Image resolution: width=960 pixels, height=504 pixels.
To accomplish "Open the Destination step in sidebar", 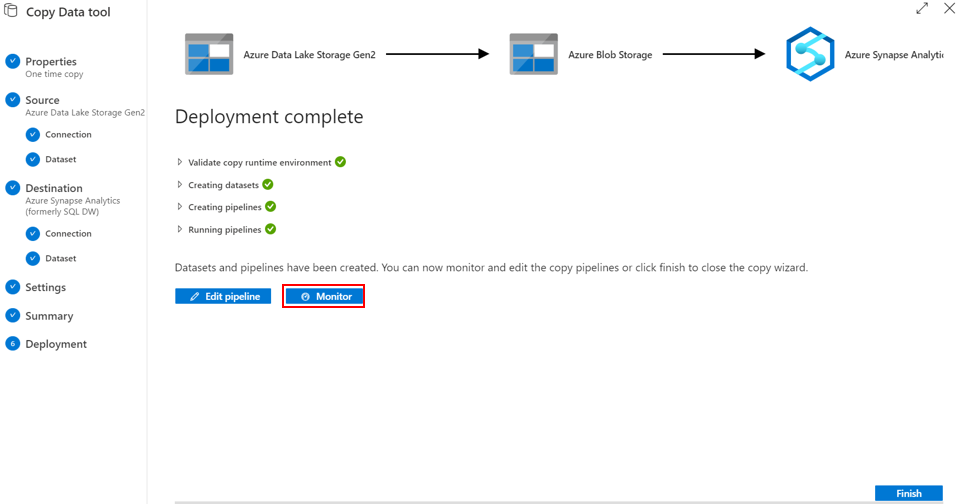I will click(x=54, y=188).
